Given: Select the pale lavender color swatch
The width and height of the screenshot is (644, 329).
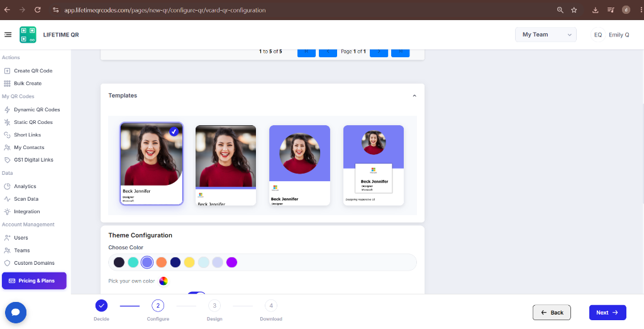Looking at the screenshot, I should 218,262.
